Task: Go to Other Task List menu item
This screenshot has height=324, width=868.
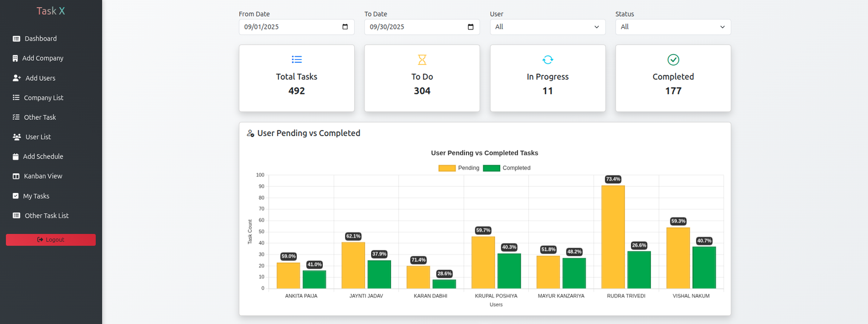Action: [47, 216]
